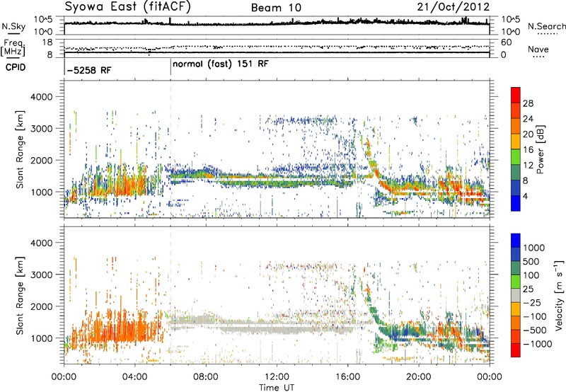566x392 pixels.
Task: Click the green descending echo trace after 17:00 in the velocity panel
Action: 376,313
